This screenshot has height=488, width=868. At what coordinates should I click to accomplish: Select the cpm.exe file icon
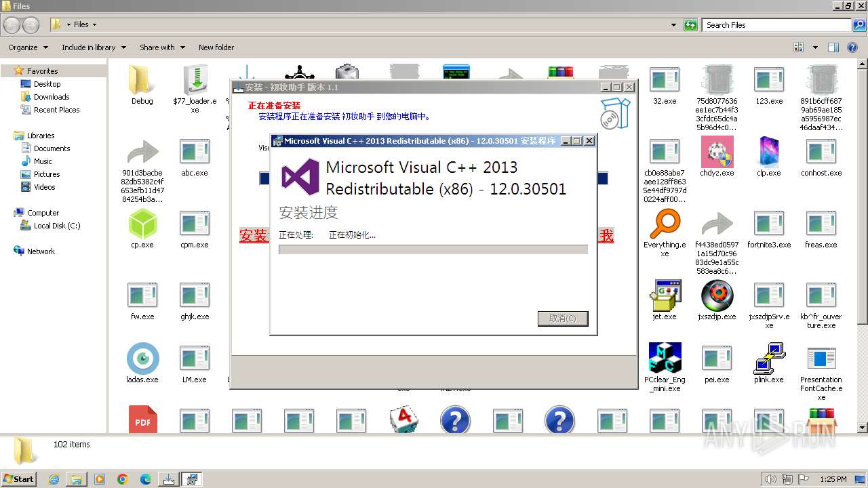195,224
